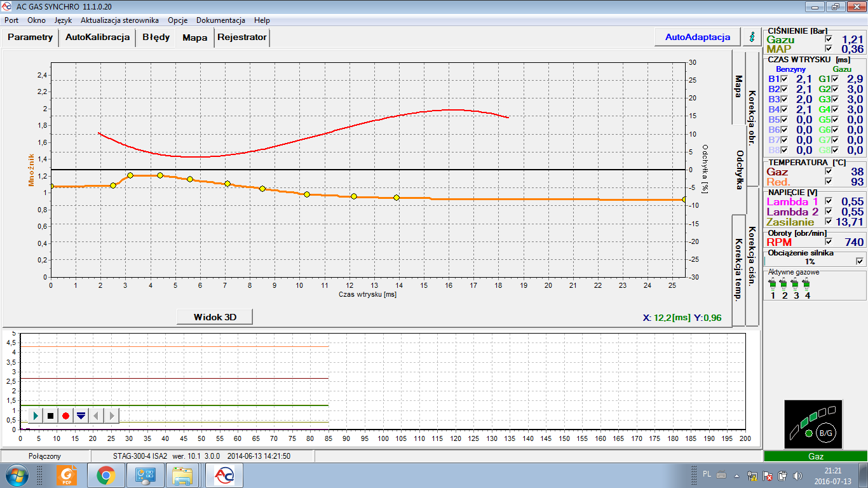Click the yellow multiplier point near 3.2 ms

(x=130, y=175)
